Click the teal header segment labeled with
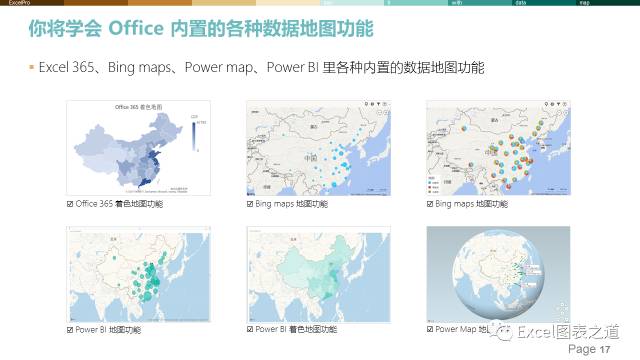 pos(480,2)
